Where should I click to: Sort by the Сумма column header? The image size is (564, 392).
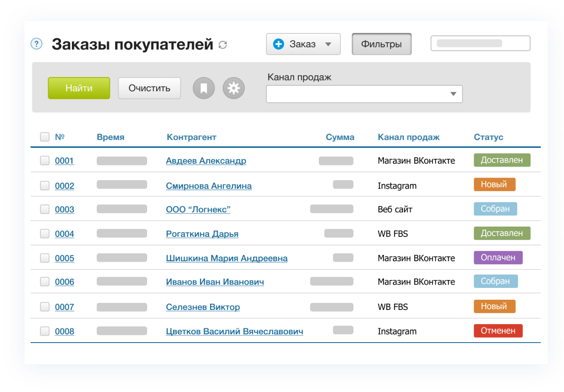(x=340, y=137)
